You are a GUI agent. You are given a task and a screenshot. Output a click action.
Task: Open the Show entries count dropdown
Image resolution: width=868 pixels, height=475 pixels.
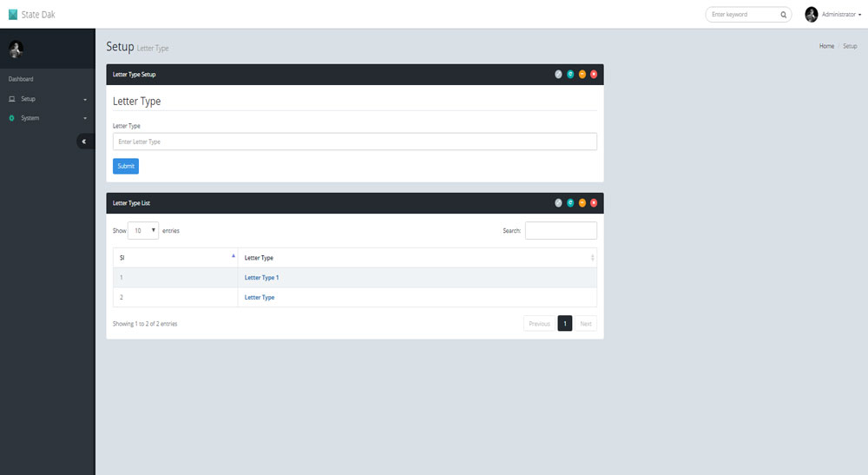pos(143,231)
